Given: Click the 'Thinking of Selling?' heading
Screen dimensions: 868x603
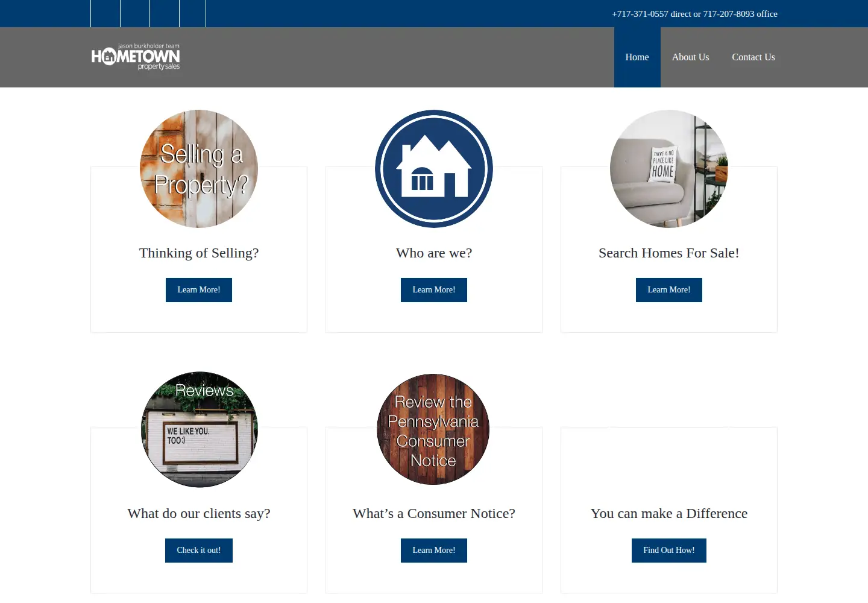Looking at the screenshot, I should click(199, 253).
